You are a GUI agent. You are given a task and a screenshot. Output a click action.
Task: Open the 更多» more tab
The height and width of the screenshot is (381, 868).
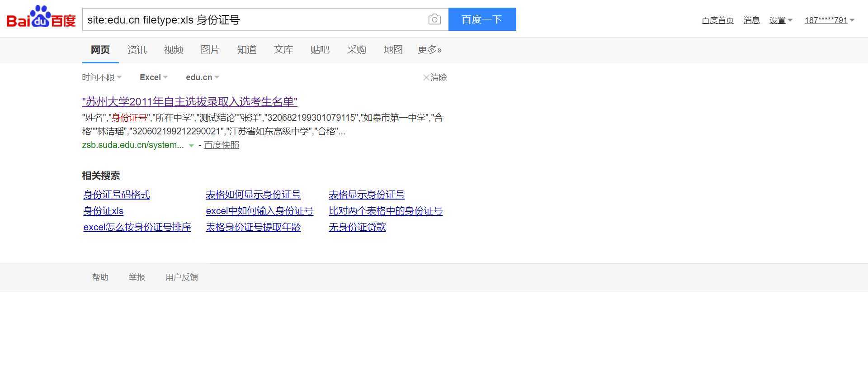pyautogui.click(x=430, y=50)
